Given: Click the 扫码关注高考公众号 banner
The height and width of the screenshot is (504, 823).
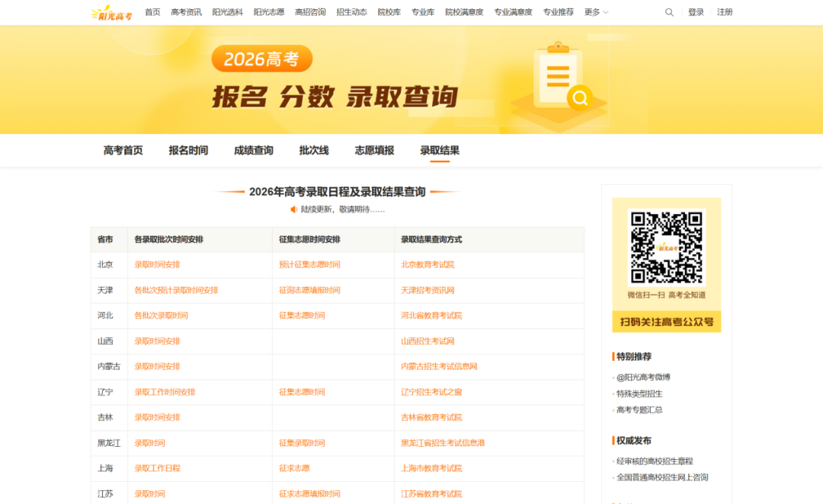Looking at the screenshot, I should pyautogui.click(x=667, y=321).
